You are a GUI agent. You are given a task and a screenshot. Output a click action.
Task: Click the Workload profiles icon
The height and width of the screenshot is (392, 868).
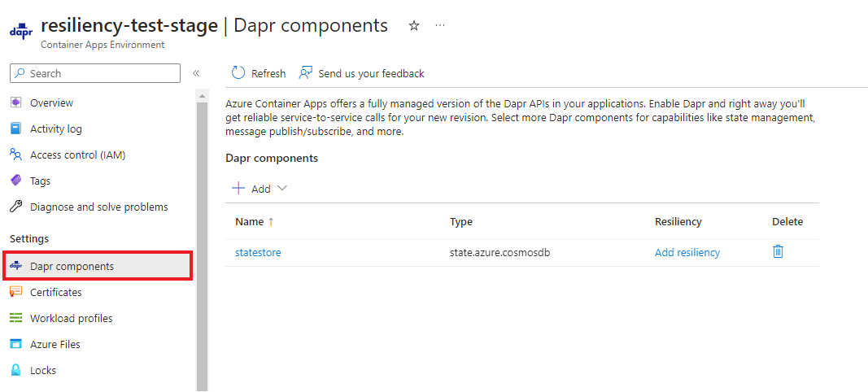tap(16, 318)
